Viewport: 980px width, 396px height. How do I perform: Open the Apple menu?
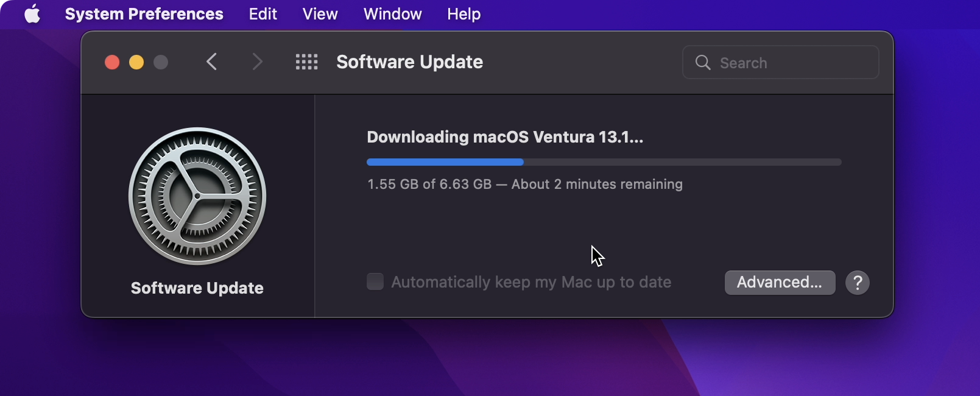coord(32,13)
